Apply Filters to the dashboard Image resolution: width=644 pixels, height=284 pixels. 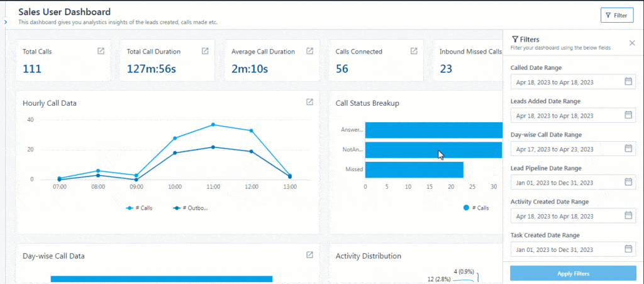573,273
